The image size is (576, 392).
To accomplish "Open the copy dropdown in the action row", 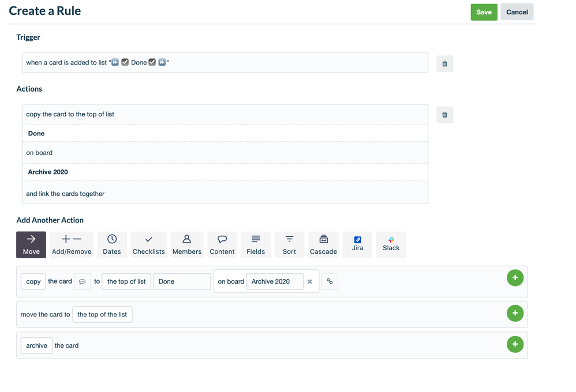I will coord(33,281).
